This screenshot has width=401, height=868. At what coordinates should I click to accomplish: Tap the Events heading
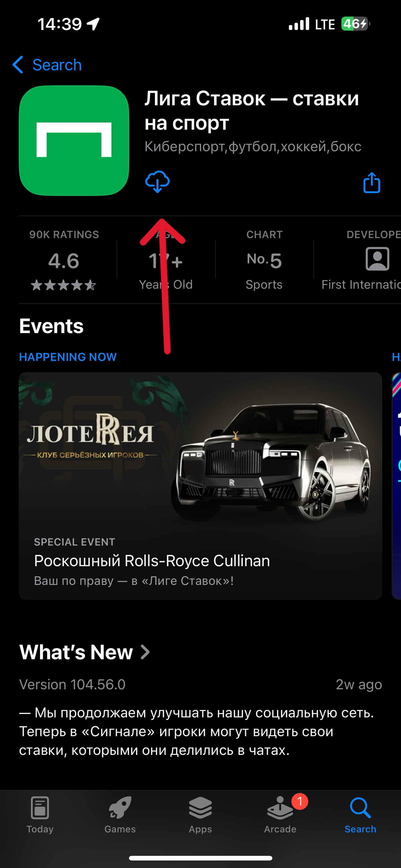(51, 326)
